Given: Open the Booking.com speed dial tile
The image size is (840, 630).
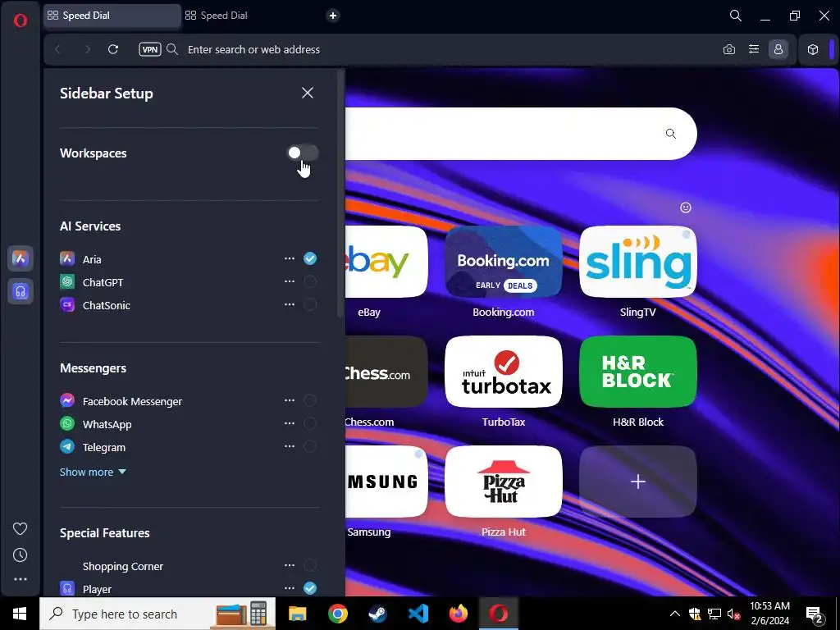Looking at the screenshot, I should (504, 262).
